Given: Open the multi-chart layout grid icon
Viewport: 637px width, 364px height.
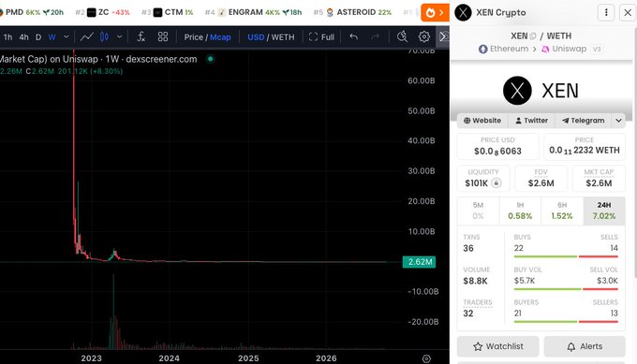Looking at the screenshot, I should coord(163,36).
